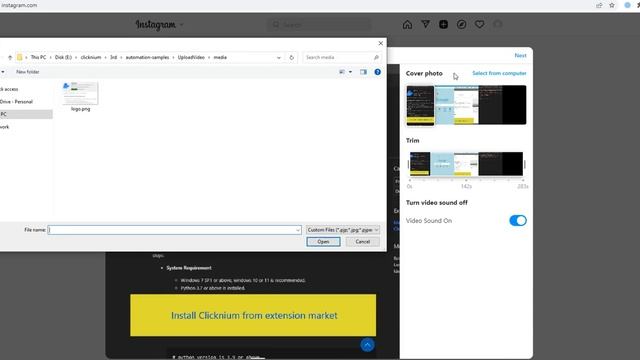Expand the File name history dropdown
Image resolution: width=640 pixels, height=360 pixels.
[298, 230]
